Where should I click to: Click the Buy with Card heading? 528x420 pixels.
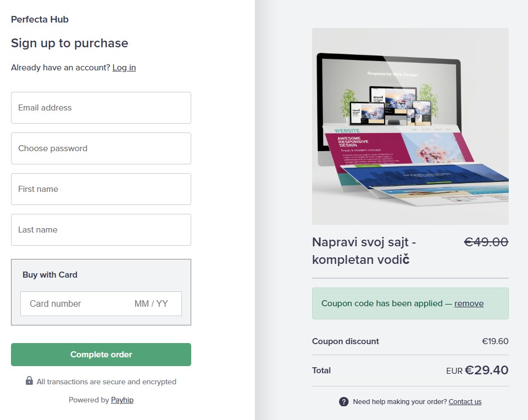[50, 275]
